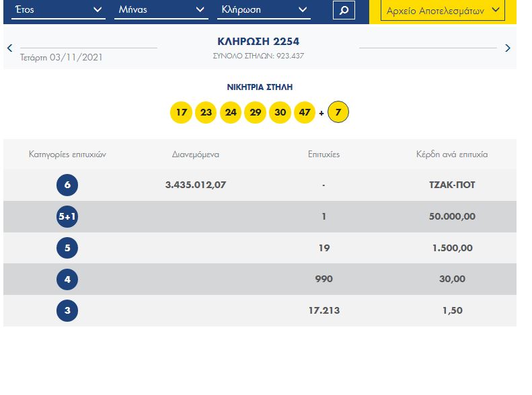This screenshot has width=532, height=395.
Task: Go to next draw with right arrow
Action: point(507,48)
